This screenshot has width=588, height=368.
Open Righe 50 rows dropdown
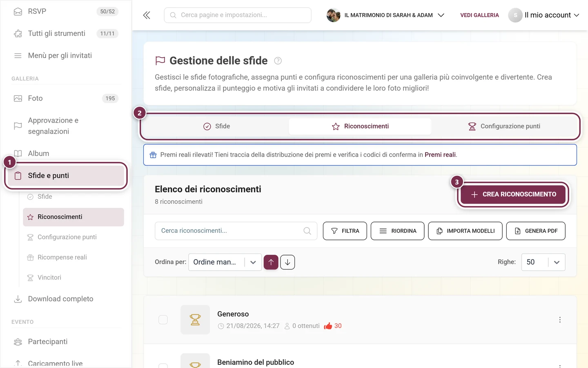[x=543, y=262]
